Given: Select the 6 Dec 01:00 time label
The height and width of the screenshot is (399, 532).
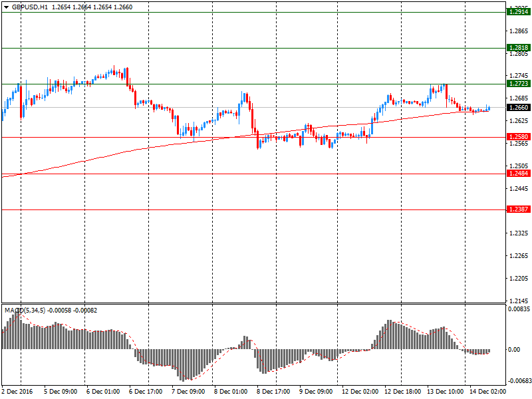Looking at the screenshot, I should [103, 392].
